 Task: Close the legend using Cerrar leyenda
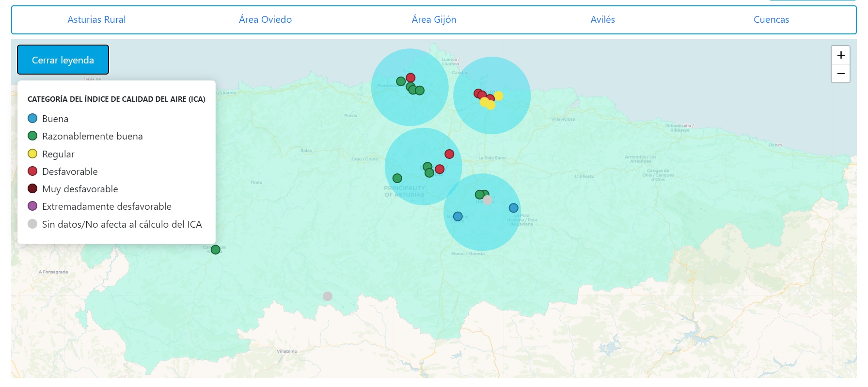pyautogui.click(x=63, y=60)
